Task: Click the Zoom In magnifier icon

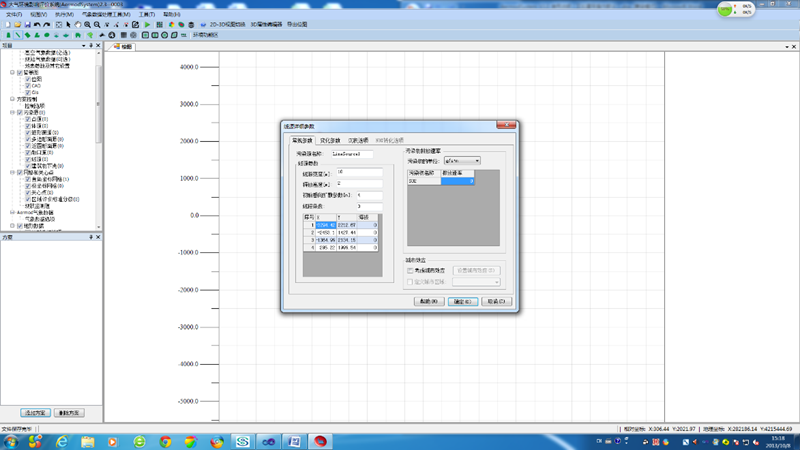Action: pyautogui.click(x=88, y=25)
